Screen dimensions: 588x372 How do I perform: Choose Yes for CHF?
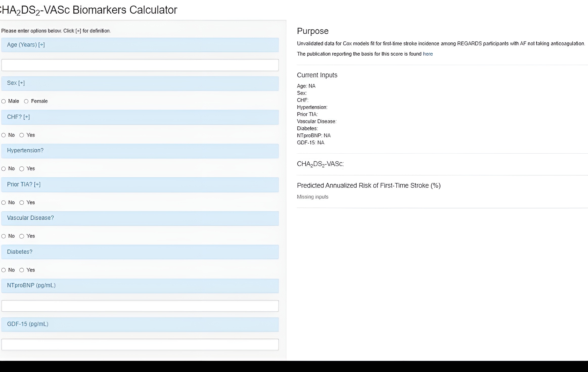pyautogui.click(x=22, y=135)
